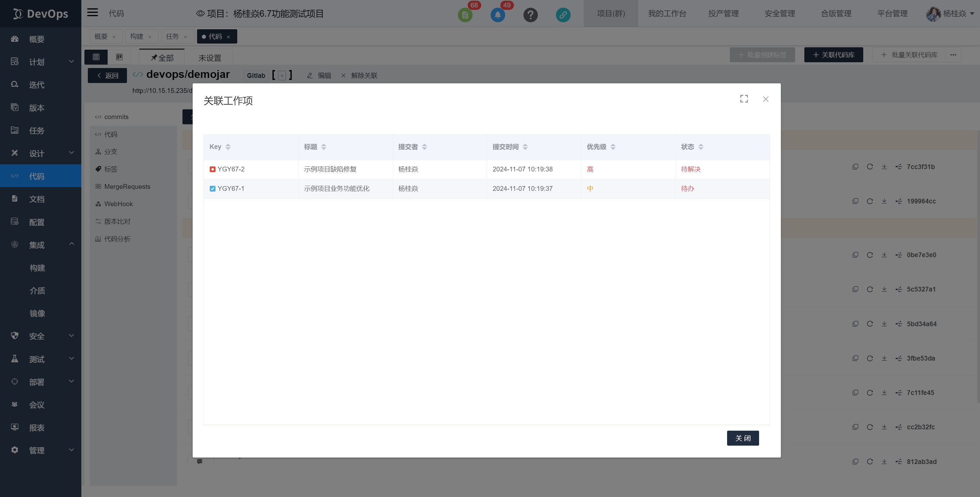Sort table by Key column arrows
The image size is (980, 497).
pos(228,147)
